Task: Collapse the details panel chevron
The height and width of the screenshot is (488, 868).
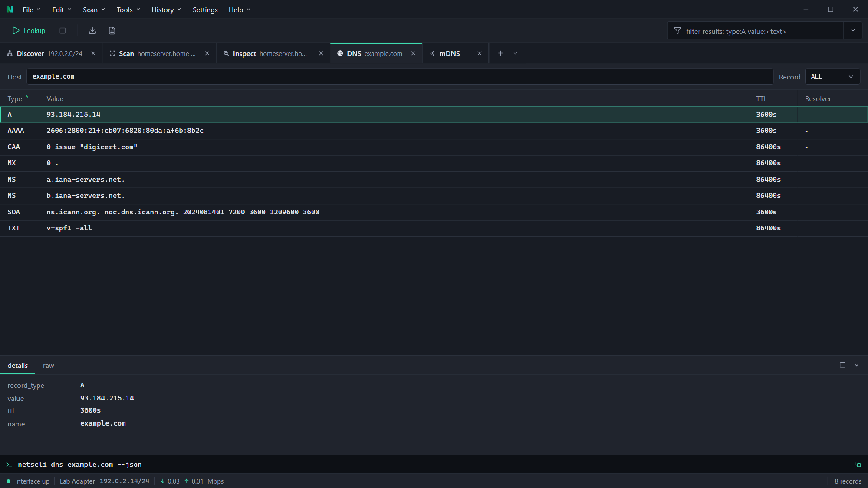Action: pyautogui.click(x=857, y=365)
